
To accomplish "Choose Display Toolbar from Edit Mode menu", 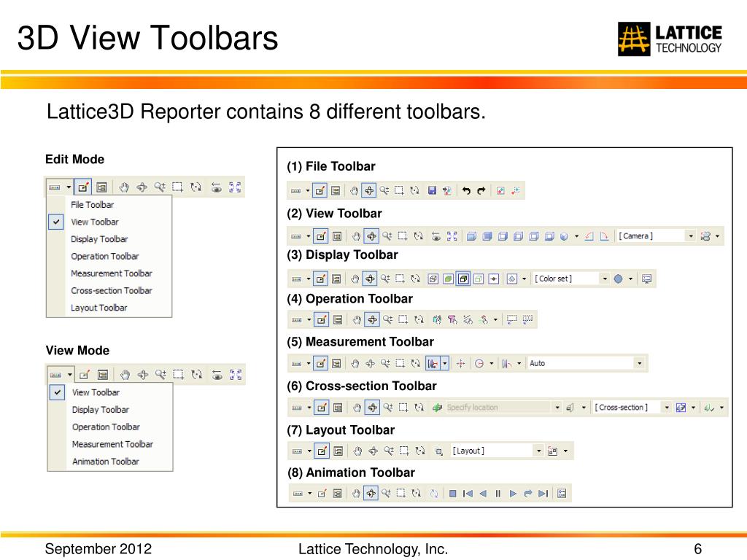I will pos(109,239).
